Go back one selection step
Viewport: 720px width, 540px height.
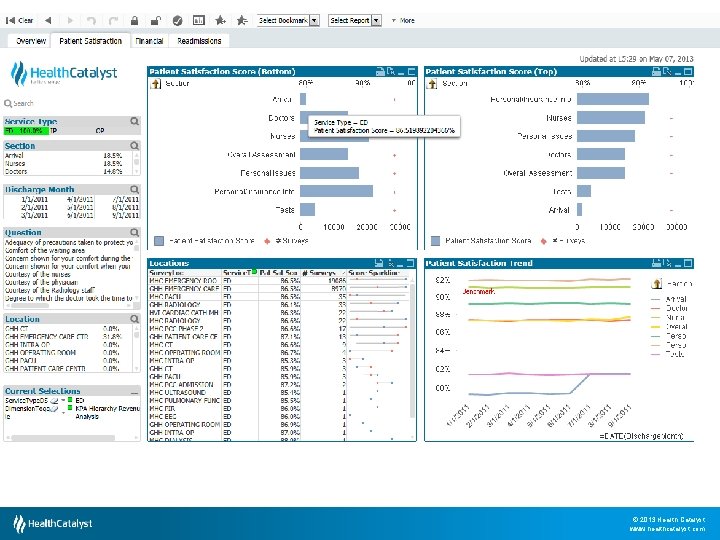pyautogui.click(x=48, y=20)
